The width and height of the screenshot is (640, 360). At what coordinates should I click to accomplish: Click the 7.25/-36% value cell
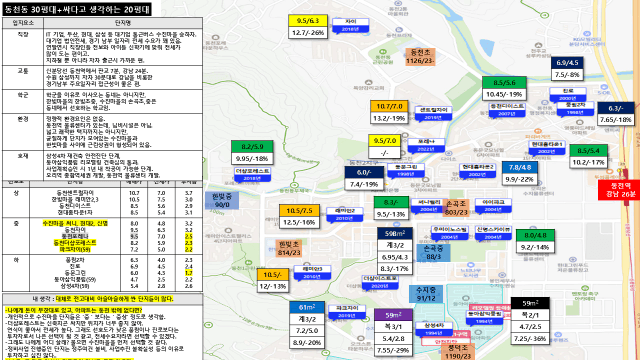(530, 338)
